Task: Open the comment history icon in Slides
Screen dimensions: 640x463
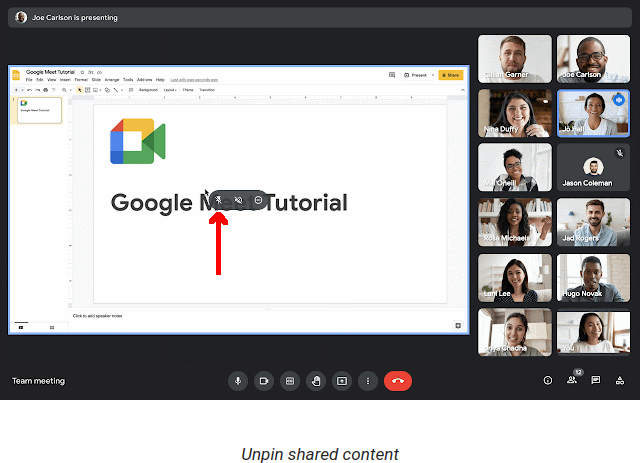Action: click(x=392, y=75)
